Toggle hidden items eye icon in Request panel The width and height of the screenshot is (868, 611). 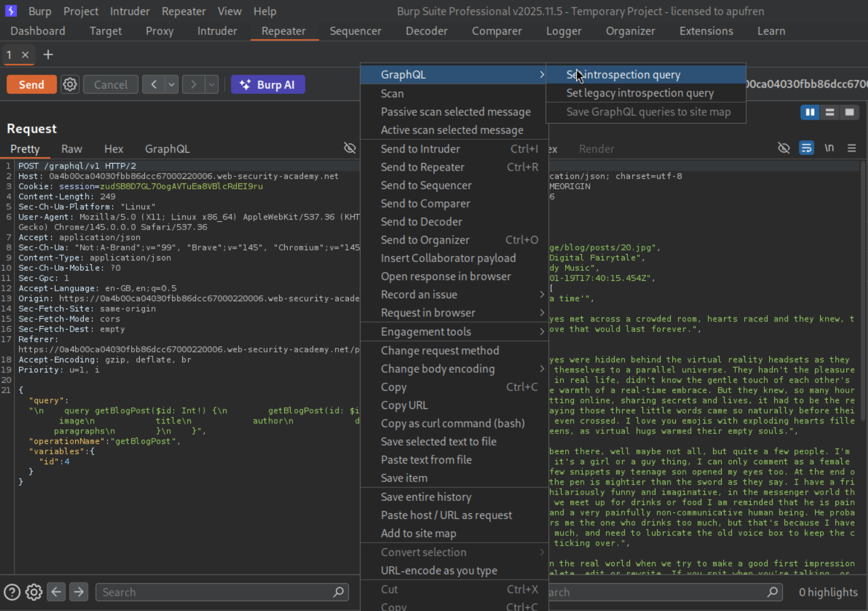[350, 149]
